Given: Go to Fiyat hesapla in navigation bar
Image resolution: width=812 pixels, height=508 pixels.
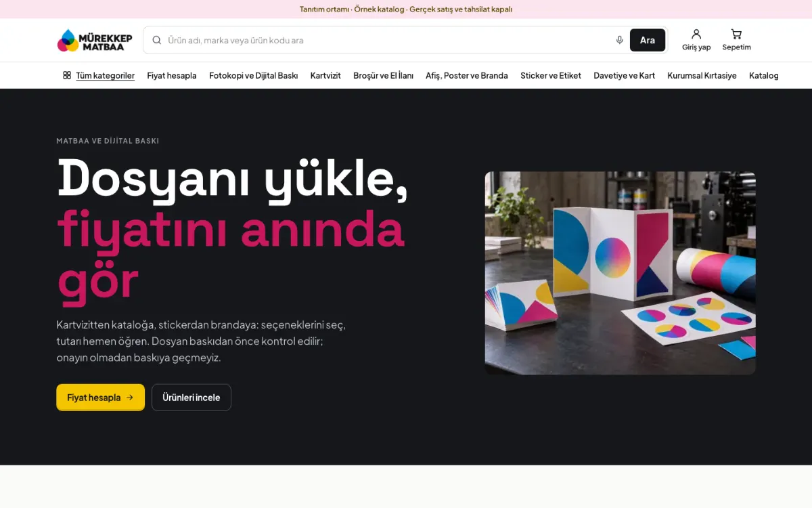Looking at the screenshot, I should coord(172,75).
